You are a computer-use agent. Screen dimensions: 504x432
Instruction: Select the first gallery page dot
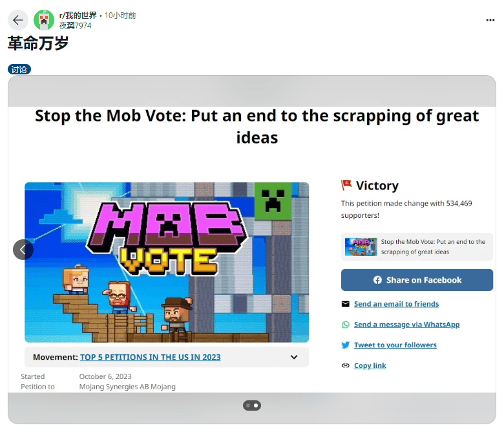(248, 405)
